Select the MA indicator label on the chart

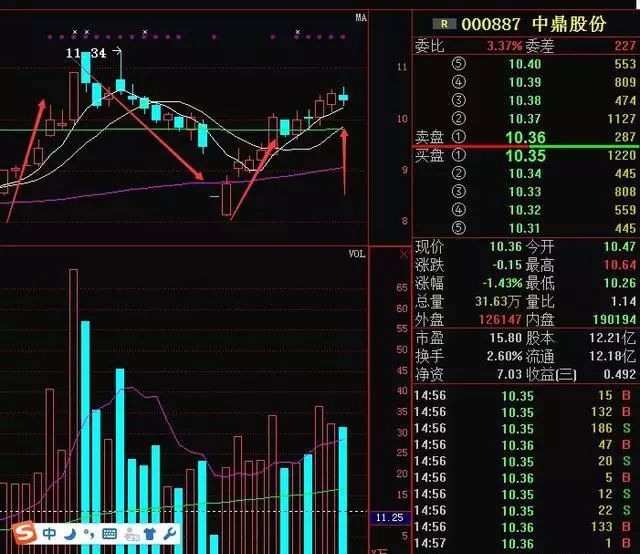coord(361,18)
